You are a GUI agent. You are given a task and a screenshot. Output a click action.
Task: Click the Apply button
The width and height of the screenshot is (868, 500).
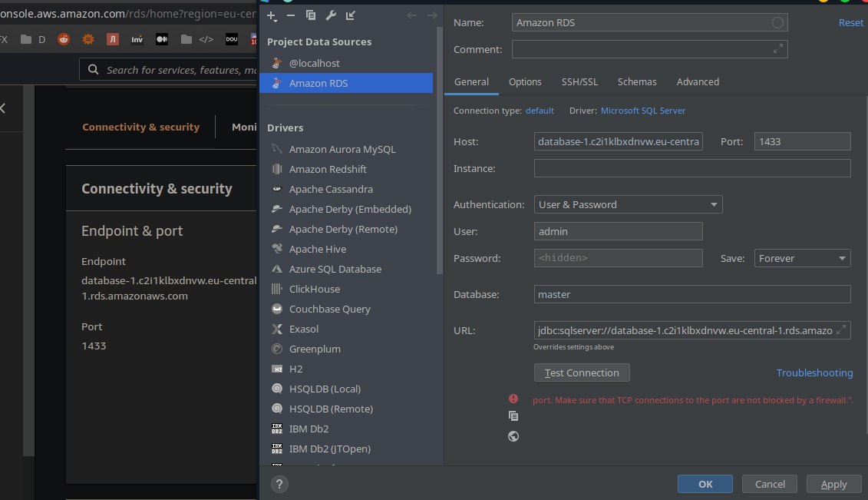(833, 484)
